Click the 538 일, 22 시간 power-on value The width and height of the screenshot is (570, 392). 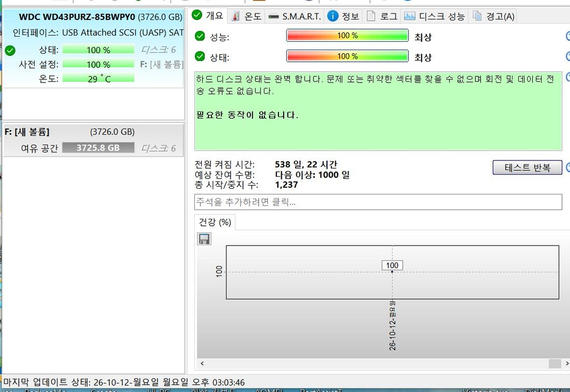pos(306,164)
